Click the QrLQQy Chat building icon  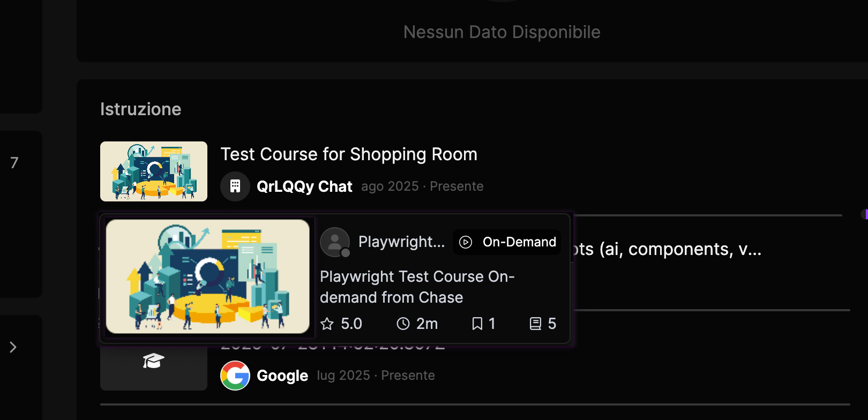[x=235, y=186]
